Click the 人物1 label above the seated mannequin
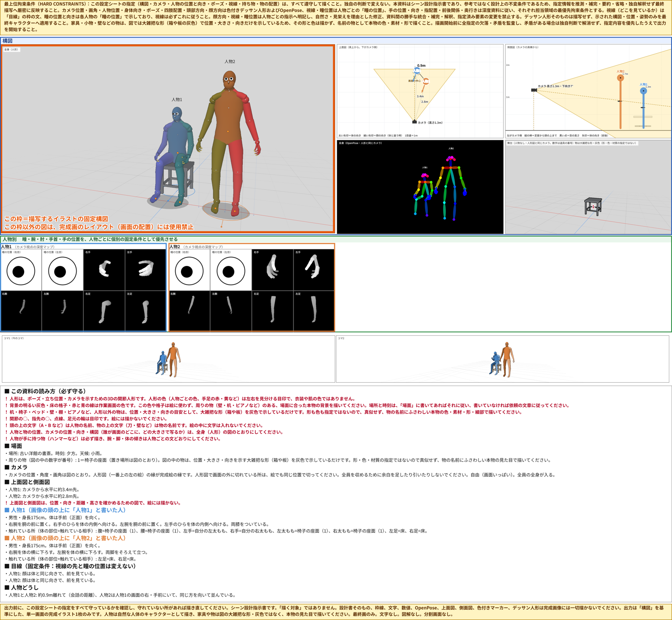Screen dimensions: 672x620 [177, 99]
